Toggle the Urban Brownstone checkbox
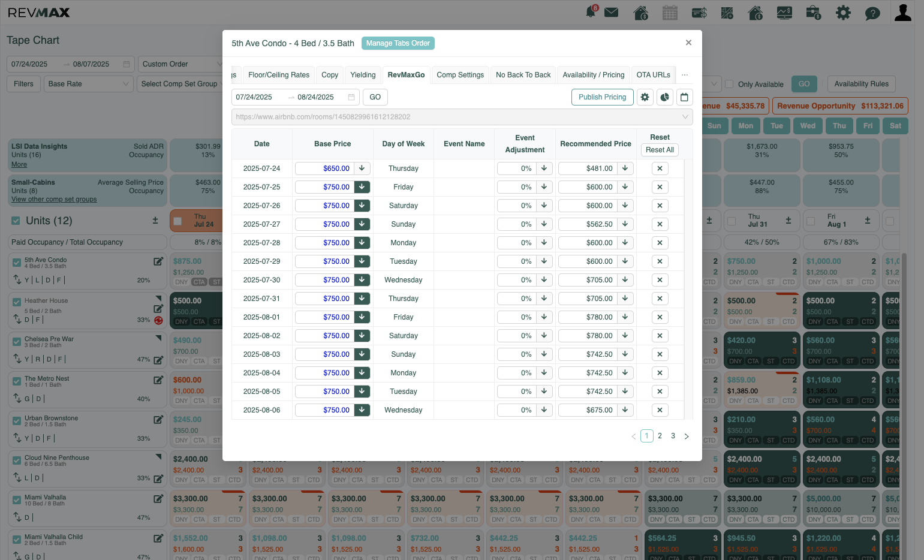This screenshot has width=924, height=560. coord(17,421)
